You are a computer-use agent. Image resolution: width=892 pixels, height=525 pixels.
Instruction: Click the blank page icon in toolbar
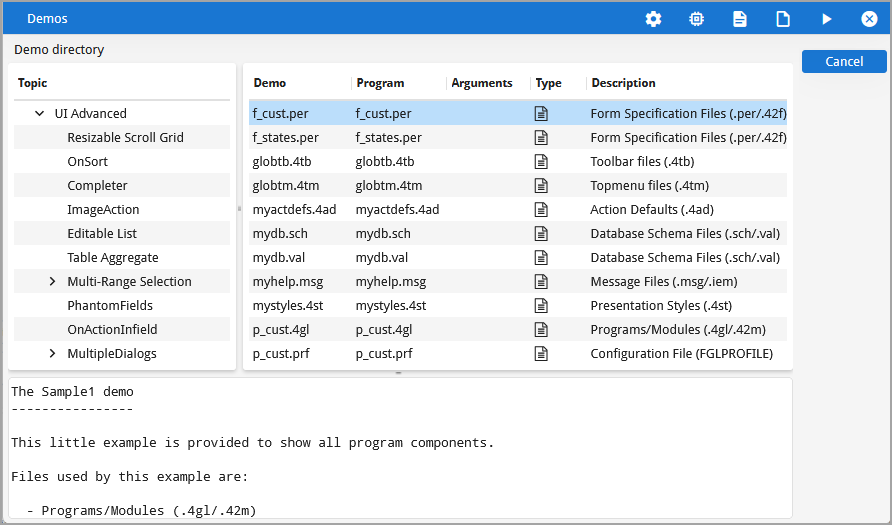783,19
